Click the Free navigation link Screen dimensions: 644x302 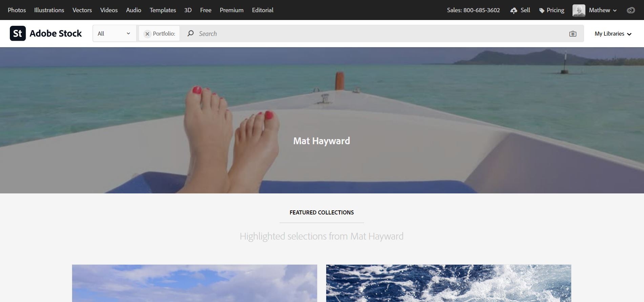(206, 10)
